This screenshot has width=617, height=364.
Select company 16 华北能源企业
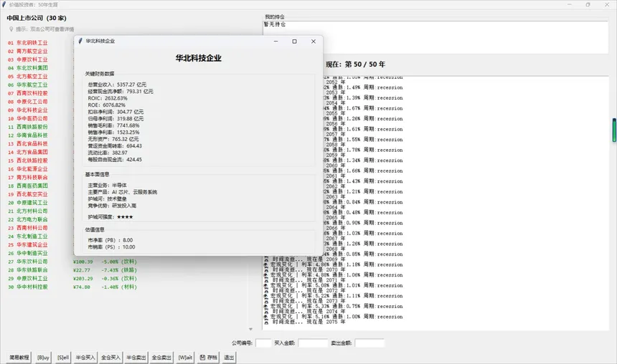click(28, 169)
